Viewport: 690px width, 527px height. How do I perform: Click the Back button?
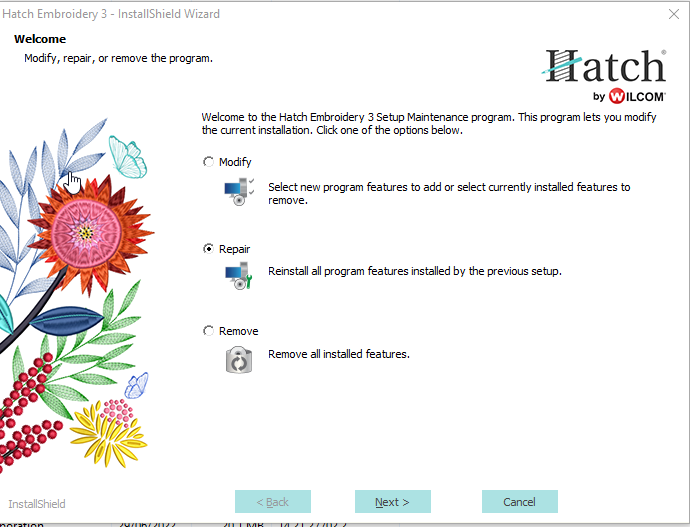[273, 501]
